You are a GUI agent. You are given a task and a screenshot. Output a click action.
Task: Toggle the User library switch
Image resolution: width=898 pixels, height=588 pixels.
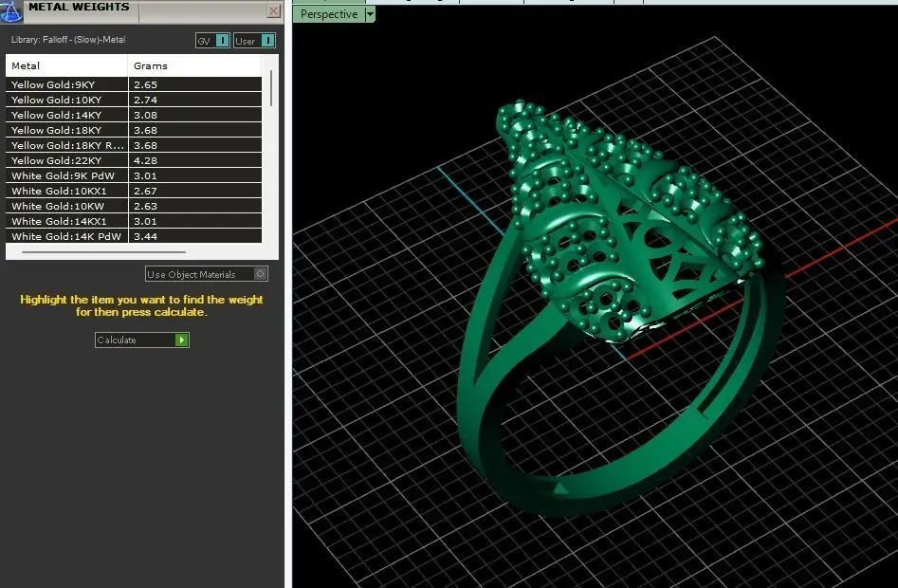click(254, 41)
